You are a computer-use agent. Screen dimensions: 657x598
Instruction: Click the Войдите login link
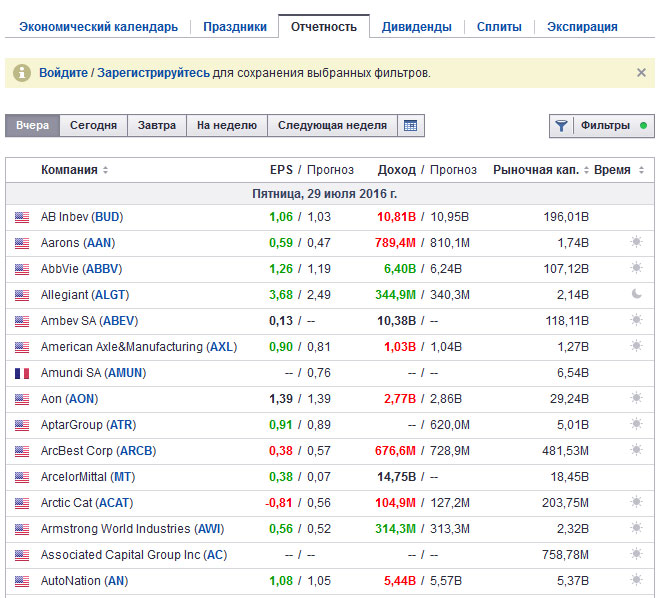pos(63,73)
